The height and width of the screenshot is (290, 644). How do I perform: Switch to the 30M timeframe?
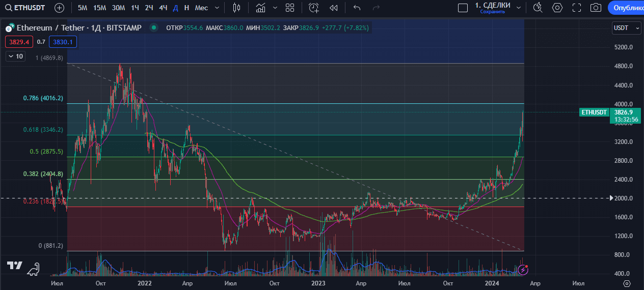tap(118, 8)
